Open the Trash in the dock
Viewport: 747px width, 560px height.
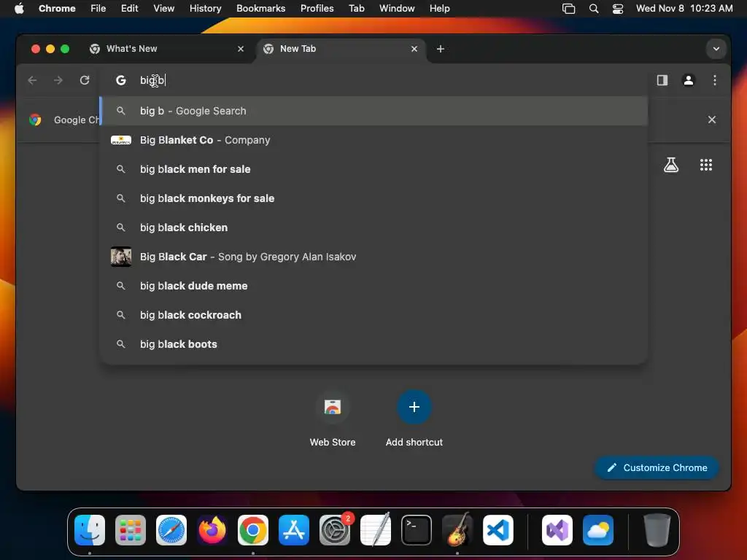(657, 530)
